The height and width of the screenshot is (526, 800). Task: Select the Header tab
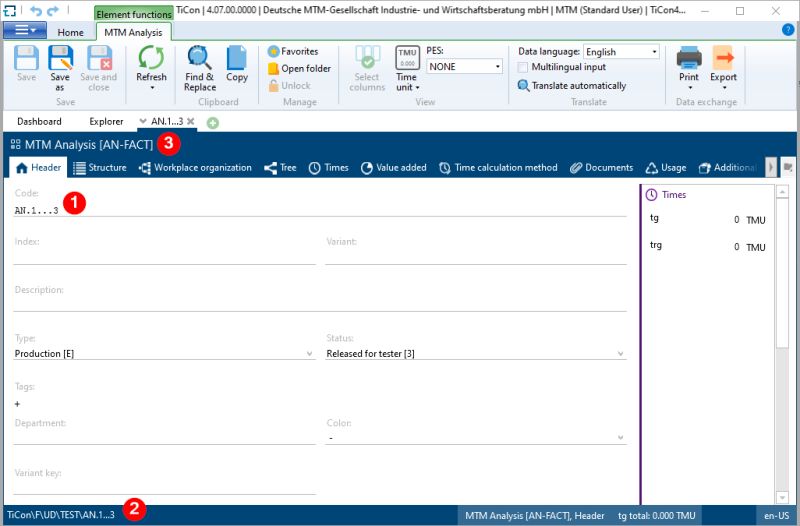tap(38, 167)
